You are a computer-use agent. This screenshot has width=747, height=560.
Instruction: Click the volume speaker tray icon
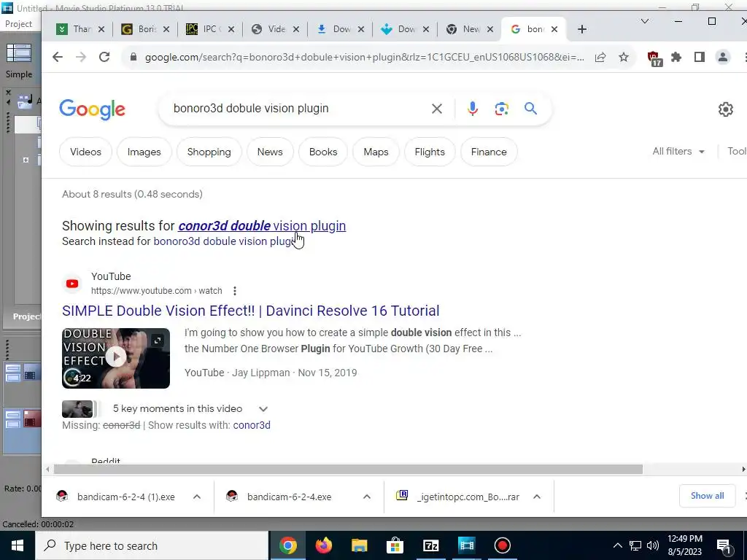tap(653, 545)
